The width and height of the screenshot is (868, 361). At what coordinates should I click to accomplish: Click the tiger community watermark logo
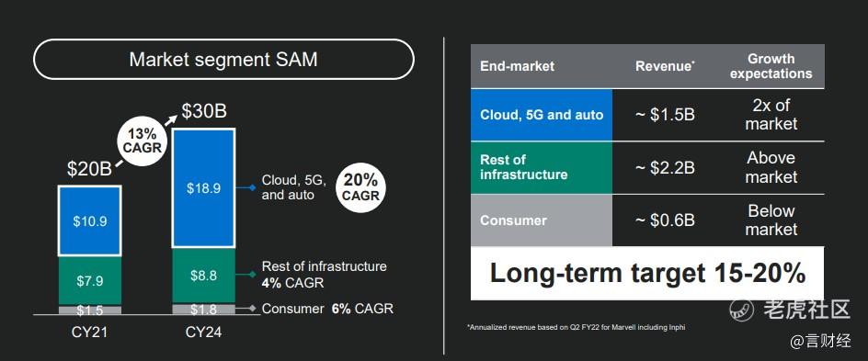[x=741, y=310]
